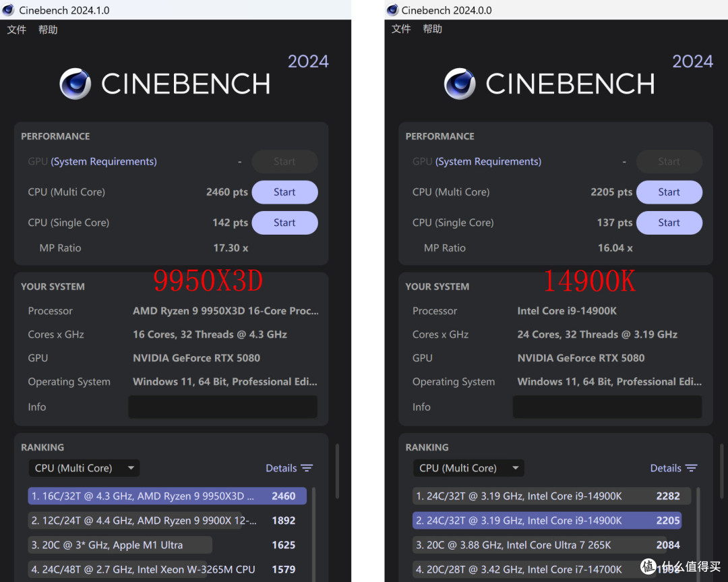Click '142 pts' single core score
728x582 pixels.
[231, 223]
